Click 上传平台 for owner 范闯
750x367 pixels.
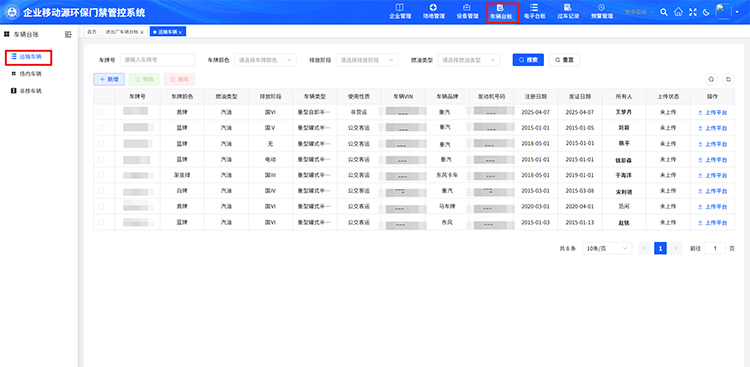coord(713,207)
